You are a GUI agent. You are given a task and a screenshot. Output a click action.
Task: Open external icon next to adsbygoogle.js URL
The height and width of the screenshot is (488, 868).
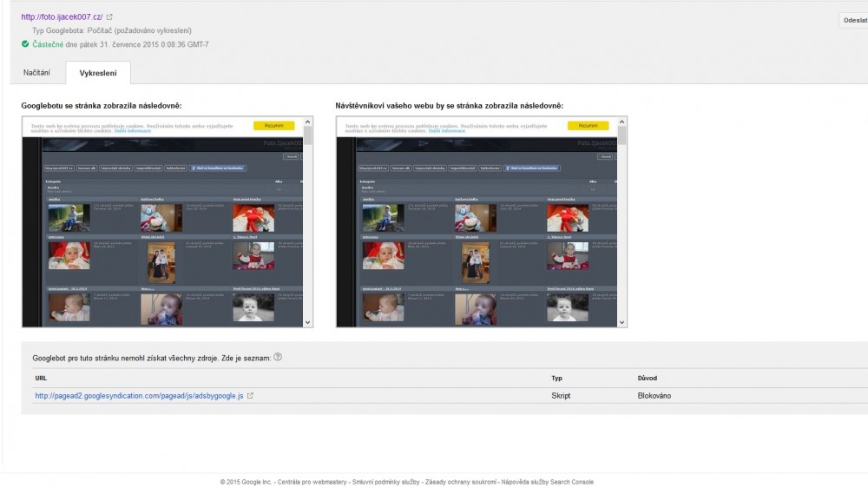[x=251, y=396]
